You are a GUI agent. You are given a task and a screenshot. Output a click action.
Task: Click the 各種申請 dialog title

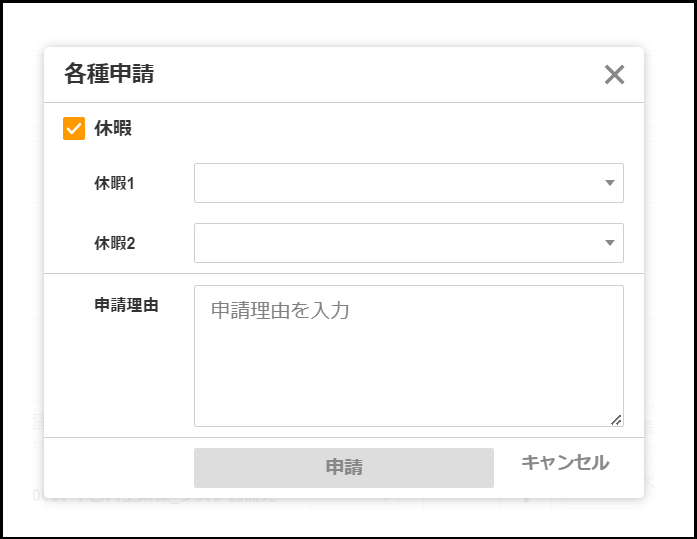tap(109, 73)
